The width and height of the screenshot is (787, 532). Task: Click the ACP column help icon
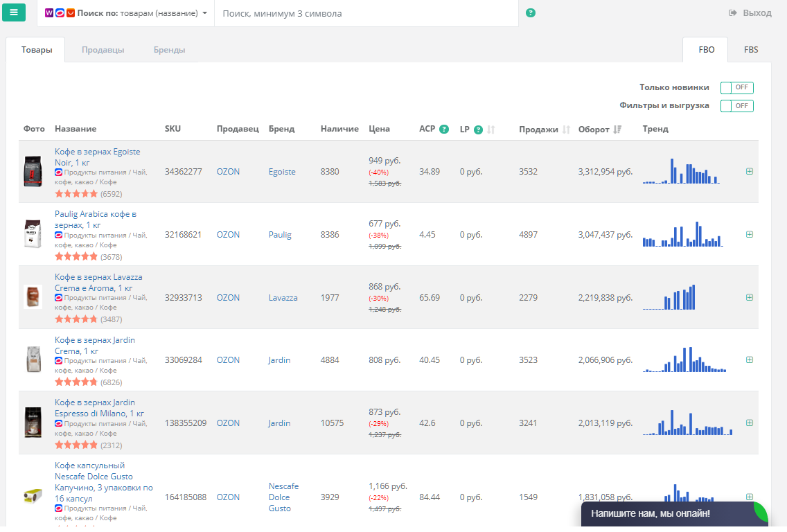point(444,130)
